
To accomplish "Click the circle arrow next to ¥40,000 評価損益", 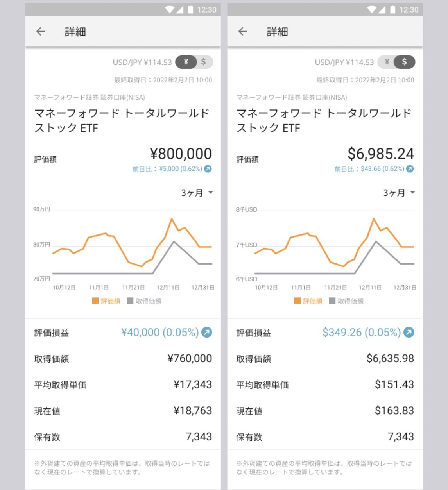I will click(x=207, y=332).
